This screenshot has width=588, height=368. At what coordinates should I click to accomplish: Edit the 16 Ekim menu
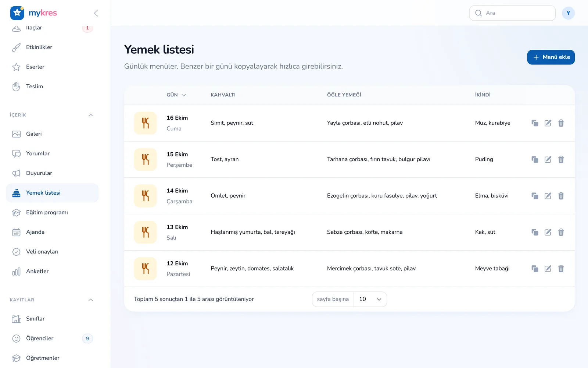point(548,123)
